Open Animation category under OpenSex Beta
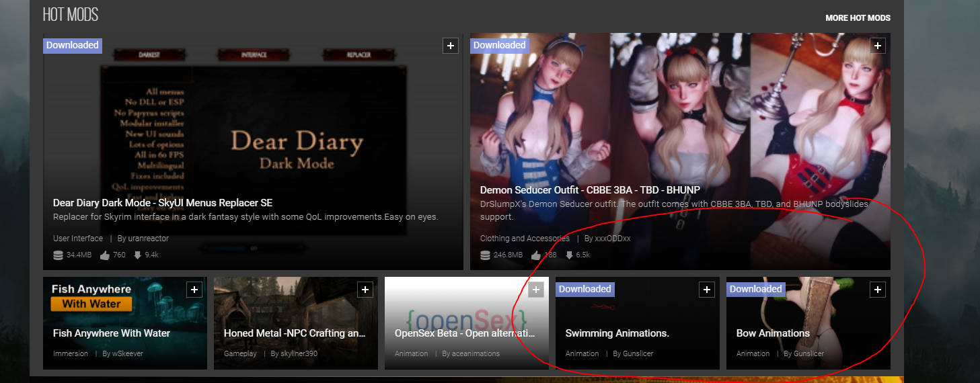The width and height of the screenshot is (980, 383). click(411, 353)
